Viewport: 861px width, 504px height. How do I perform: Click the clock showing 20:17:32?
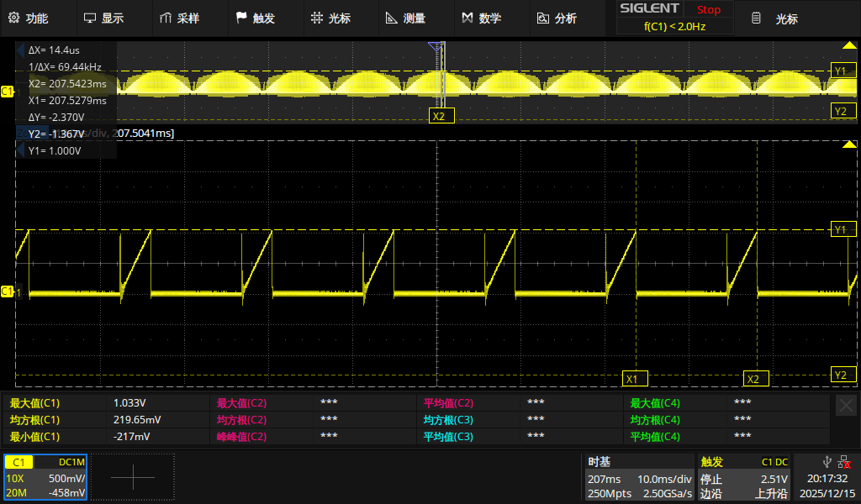tap(827, 478)
